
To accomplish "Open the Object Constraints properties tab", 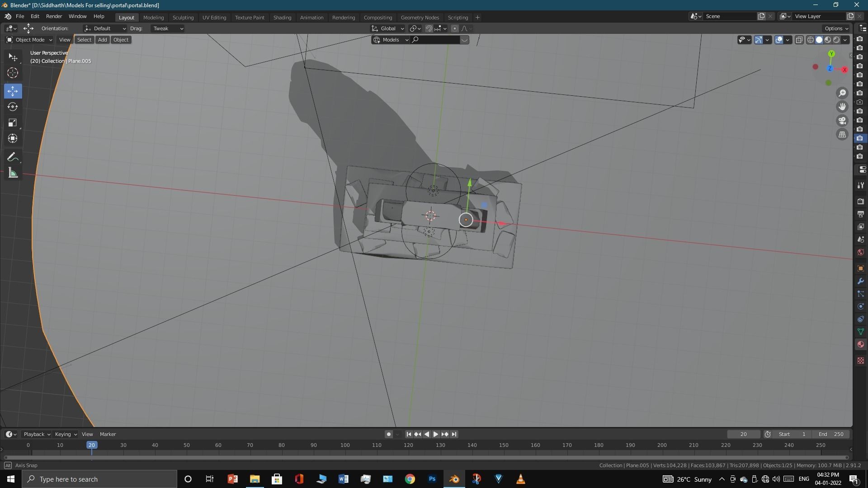I will (861, 319).
